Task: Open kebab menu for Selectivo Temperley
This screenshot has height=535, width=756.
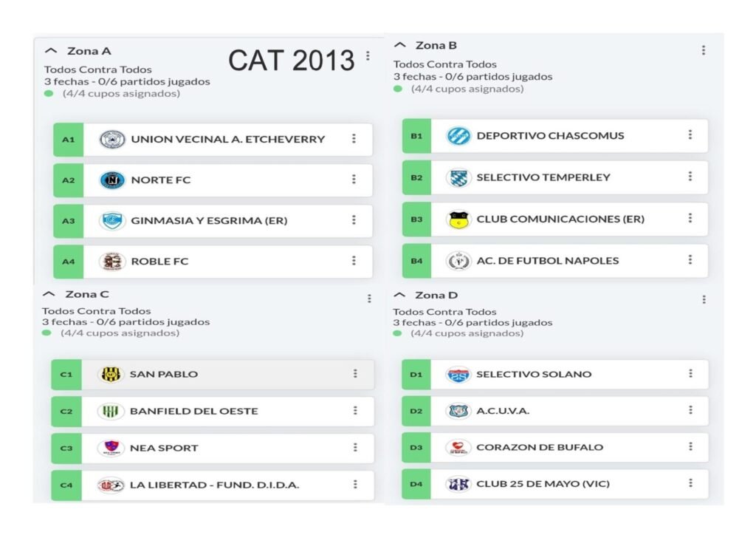Action: coord(690,177)
